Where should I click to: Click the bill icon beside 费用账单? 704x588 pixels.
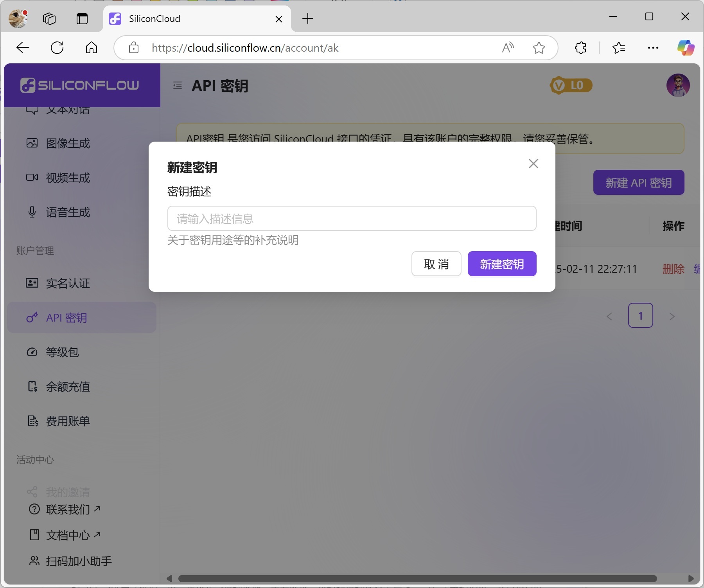tap(33, 421)
